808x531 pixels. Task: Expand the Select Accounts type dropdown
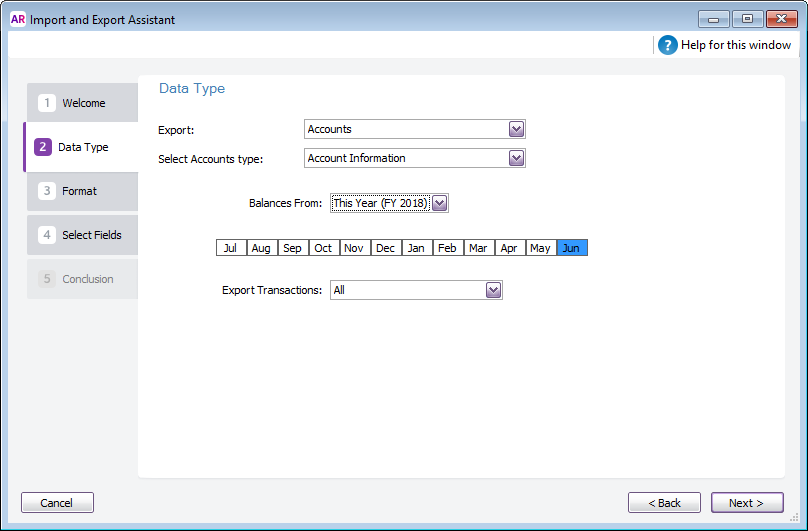(516, 158)
